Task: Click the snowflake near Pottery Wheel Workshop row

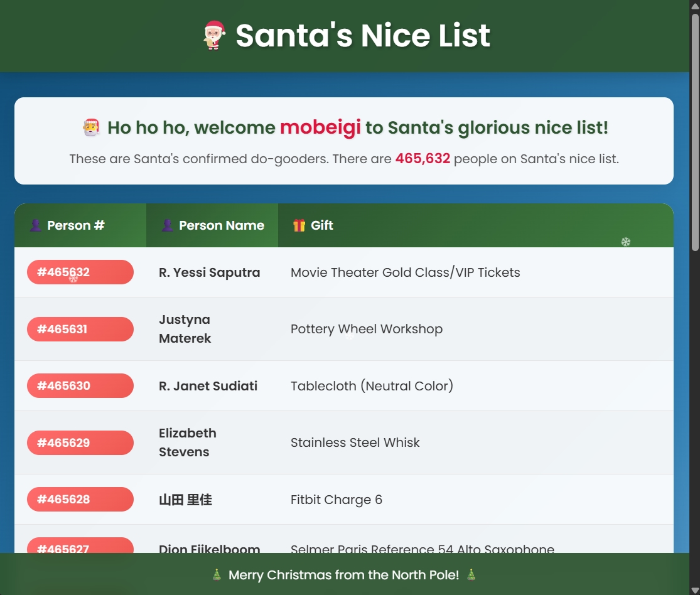Action: click(x=348, y=336)
